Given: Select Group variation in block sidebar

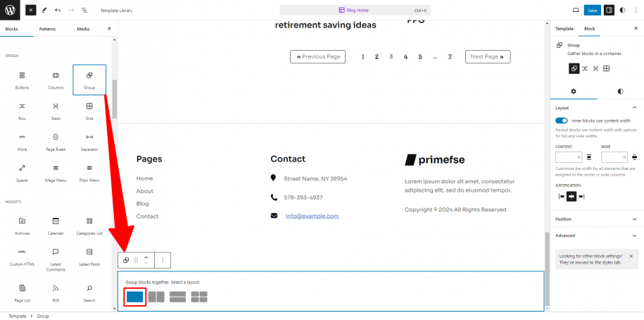Looking at the screenshot, I should point(574,68).
